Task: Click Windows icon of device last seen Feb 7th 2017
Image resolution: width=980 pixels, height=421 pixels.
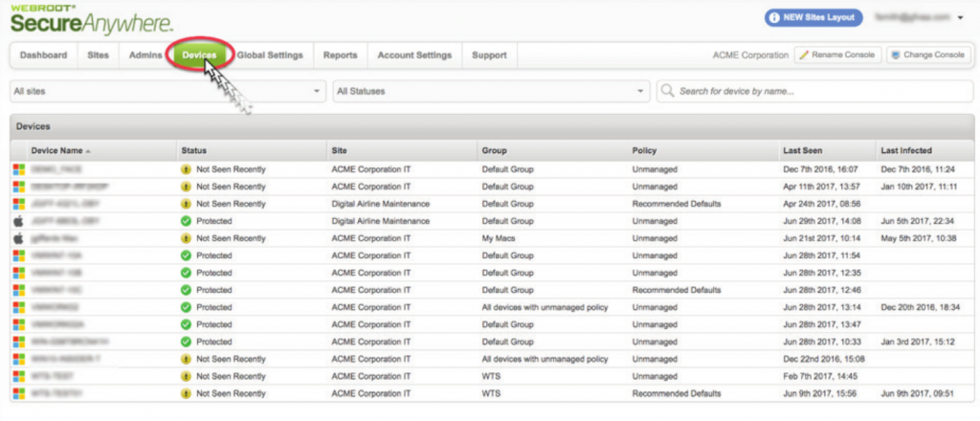Action: point(19,376)
